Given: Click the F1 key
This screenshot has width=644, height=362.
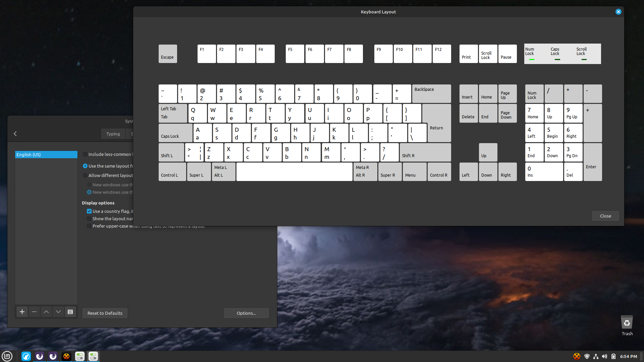Looking at the screenshot, I should click(207, 54).
